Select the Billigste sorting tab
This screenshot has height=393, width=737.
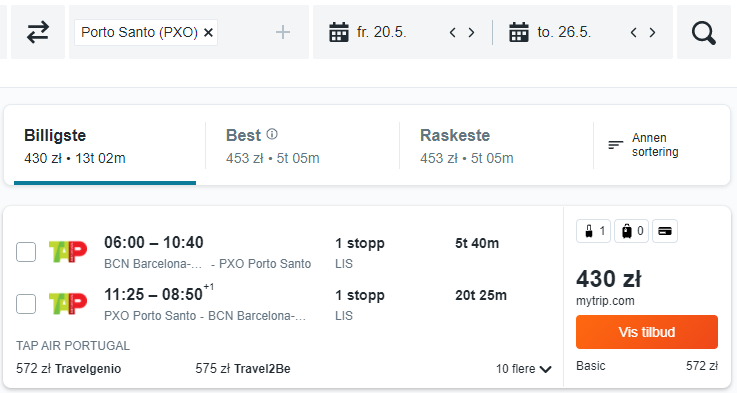coord(105,147)
